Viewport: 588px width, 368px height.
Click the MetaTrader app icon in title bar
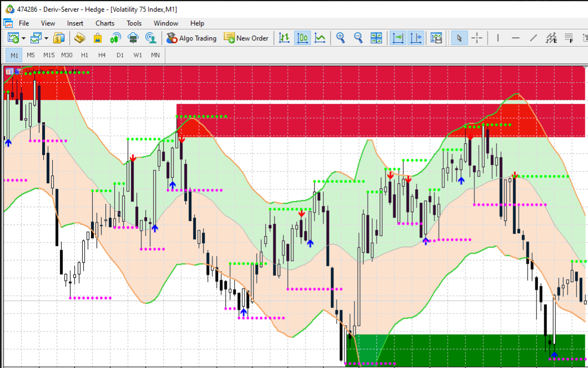point(9,9)
